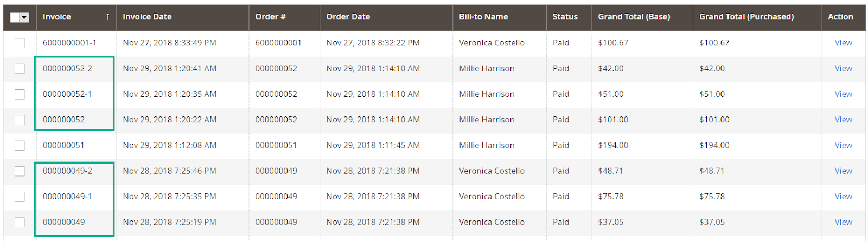
Task: Open View link for invoice 6000000001-1
Action: point(843,43)
